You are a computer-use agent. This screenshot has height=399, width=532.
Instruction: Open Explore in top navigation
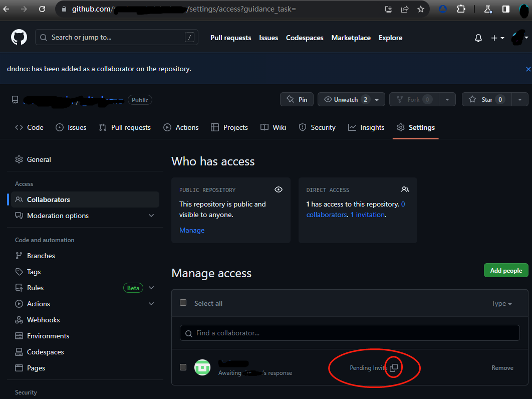pos(391,38)
